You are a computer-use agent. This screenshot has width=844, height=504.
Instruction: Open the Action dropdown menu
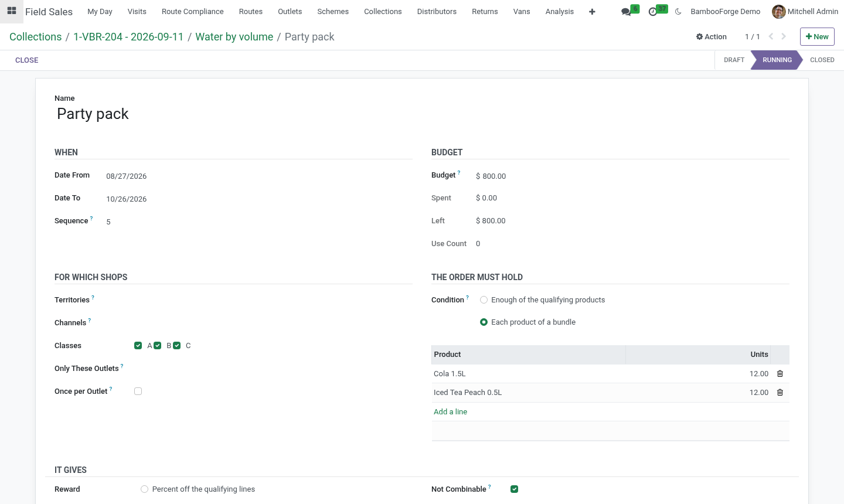point(712,36)
